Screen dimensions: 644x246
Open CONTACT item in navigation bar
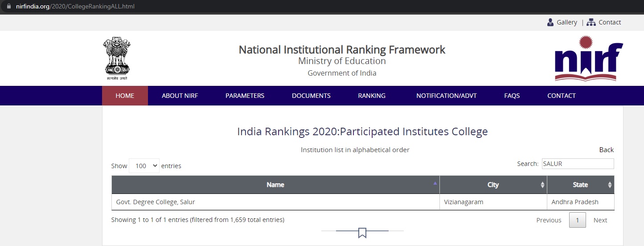[x=562, y=96]
